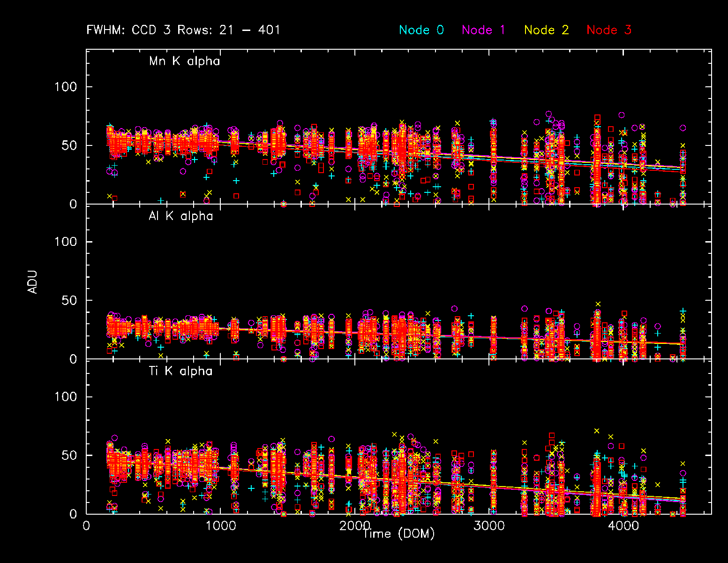728x563 pixels.
Task: Select the 50 tick in Ti K alpha panel
Action: pyautogui.click(x=69, y=456)
